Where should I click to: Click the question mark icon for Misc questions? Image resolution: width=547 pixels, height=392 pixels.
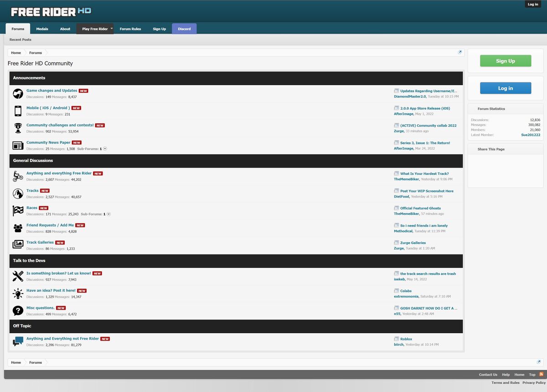(18, 311)
